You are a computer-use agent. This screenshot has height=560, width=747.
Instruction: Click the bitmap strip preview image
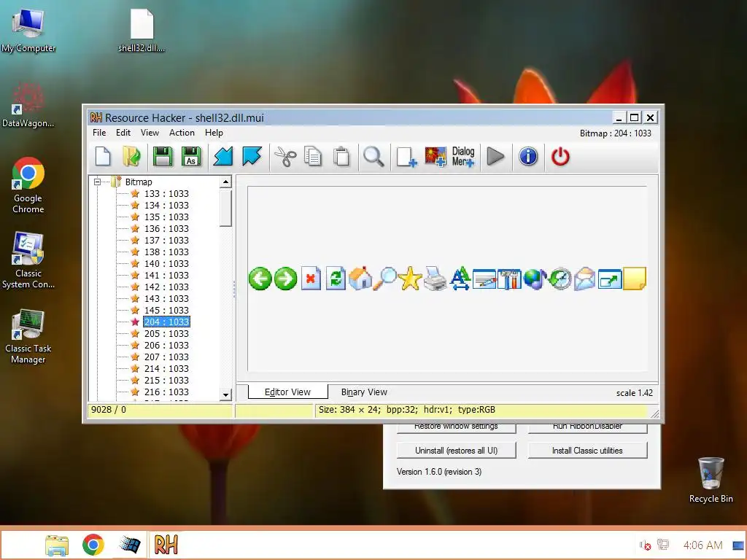[x=447, y=279]
